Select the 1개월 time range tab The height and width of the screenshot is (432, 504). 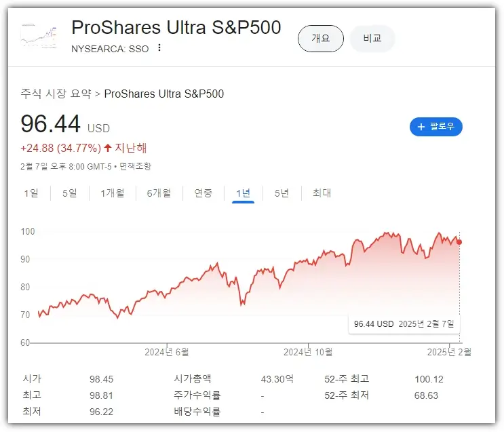(x=113, y=193)
